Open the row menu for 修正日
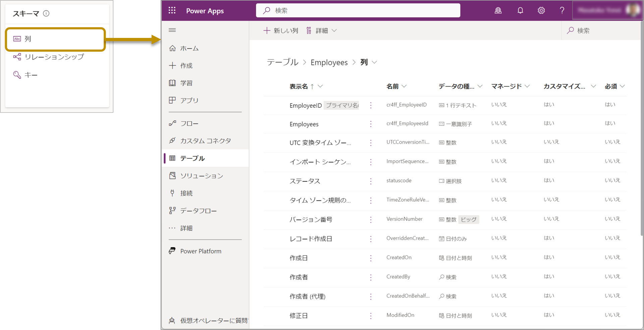The image size is (644, 330). pyautogui.click(x=371, y=316)
